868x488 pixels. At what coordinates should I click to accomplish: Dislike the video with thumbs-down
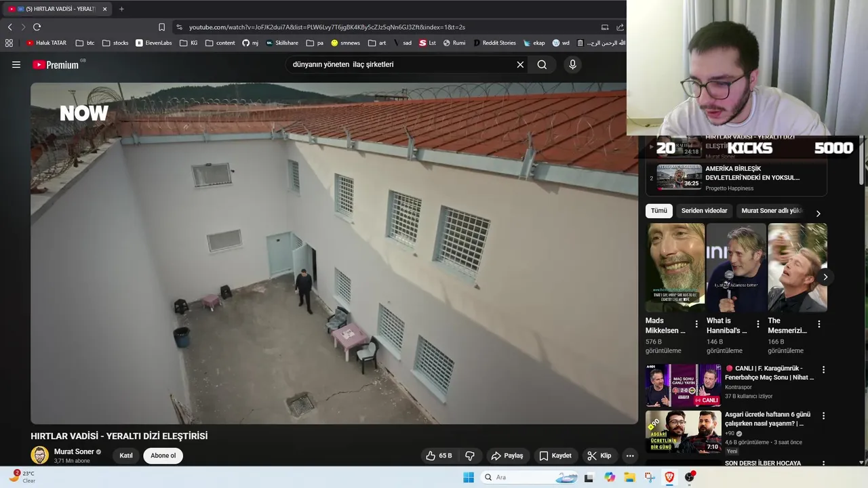[x=469, y=455]
